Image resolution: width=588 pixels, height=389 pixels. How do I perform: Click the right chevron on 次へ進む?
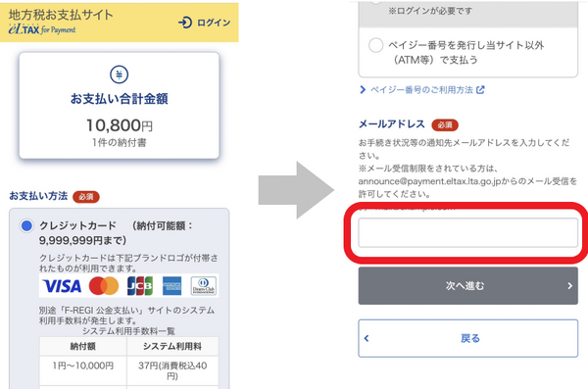coord(569,286)
